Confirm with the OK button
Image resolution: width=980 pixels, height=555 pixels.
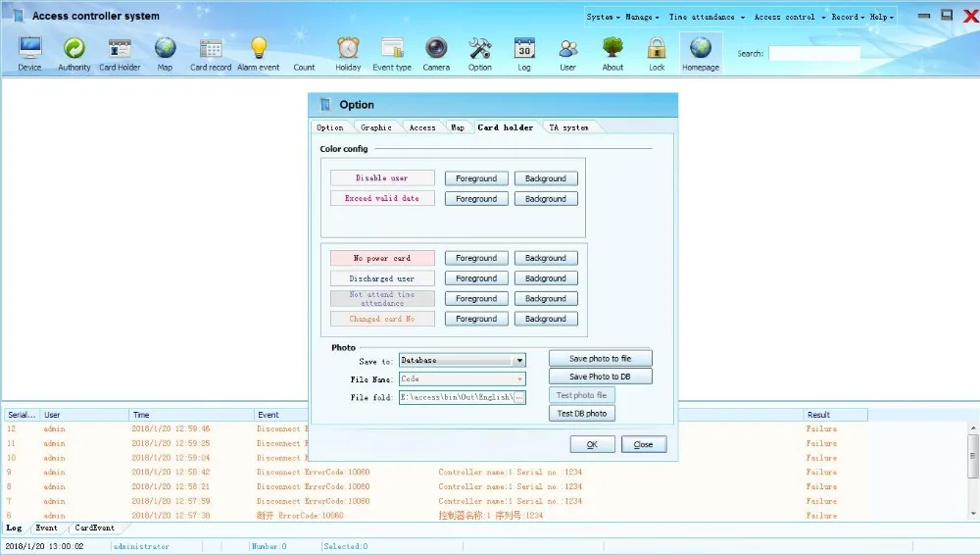coord(592,444)
